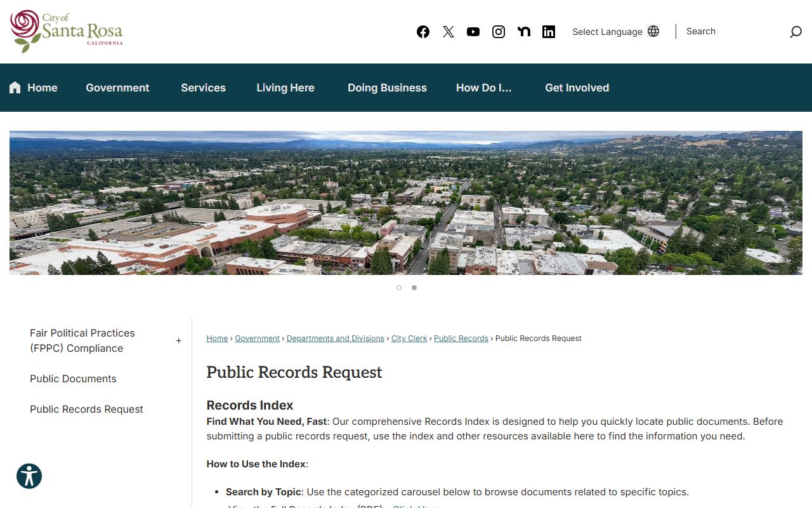Click the globe icon beside Select Language
Screen dimensions: 812x508
pos(653,31)
